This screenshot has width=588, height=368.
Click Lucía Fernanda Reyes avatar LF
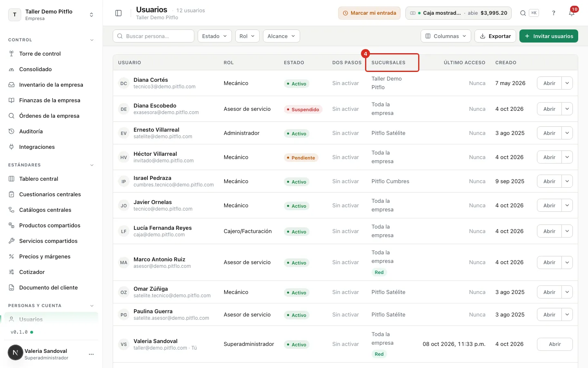pyautogui.click(x=124, y=231)
